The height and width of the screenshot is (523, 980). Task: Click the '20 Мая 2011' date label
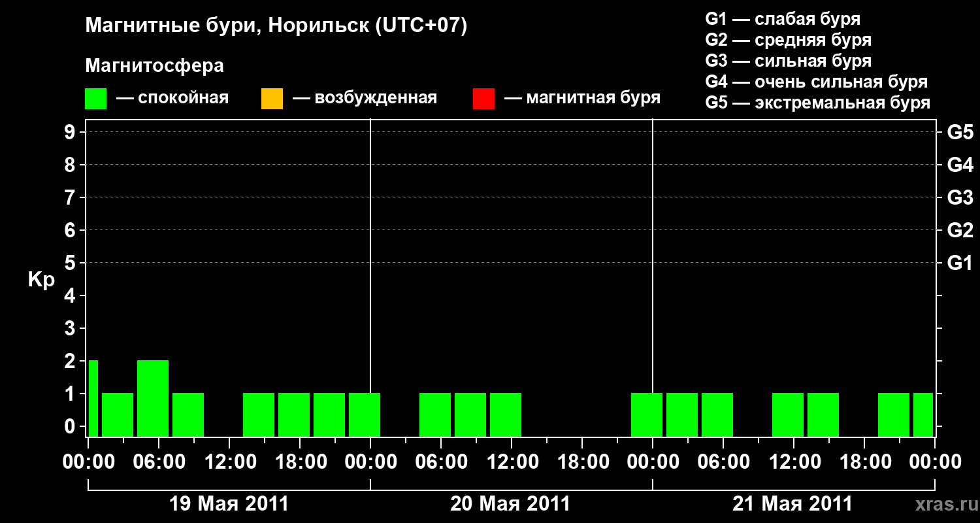(510, 504)
